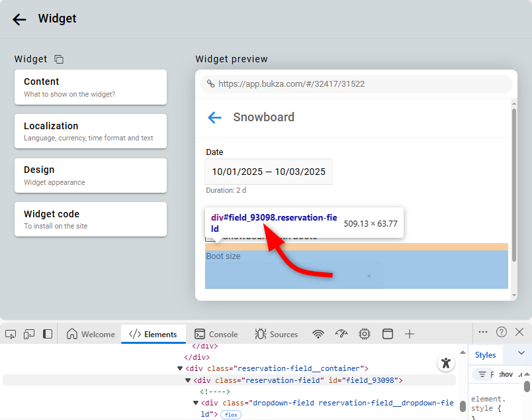Copy widget using icon next to Widget label
This screenshot has width=532, height=420.
point(59,59)
